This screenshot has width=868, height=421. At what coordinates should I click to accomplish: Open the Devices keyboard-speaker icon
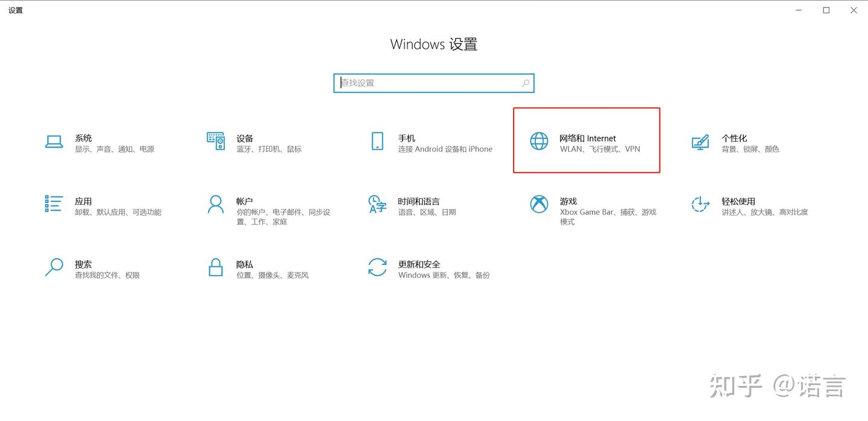(x=216, y=141)
